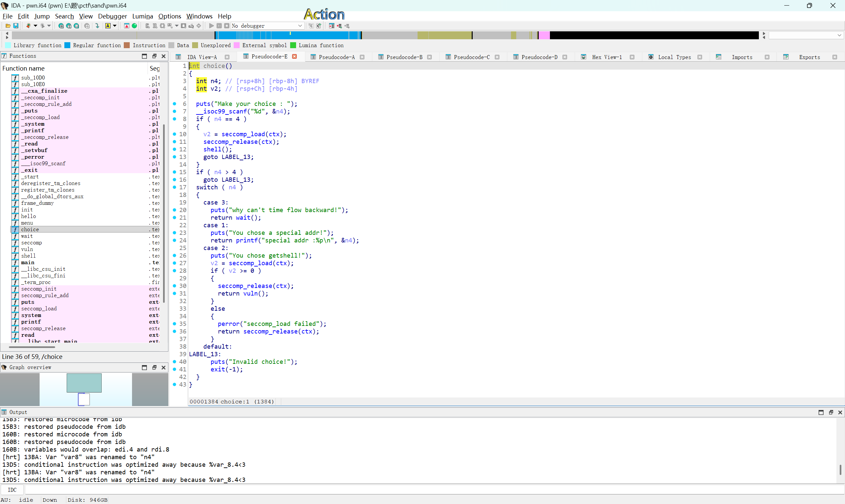This screenshot has width=845, height=504.
Task: Toggle breakpoint dot on line 31 return vuln
Action: pyautogui.click(x=175, y=294)
